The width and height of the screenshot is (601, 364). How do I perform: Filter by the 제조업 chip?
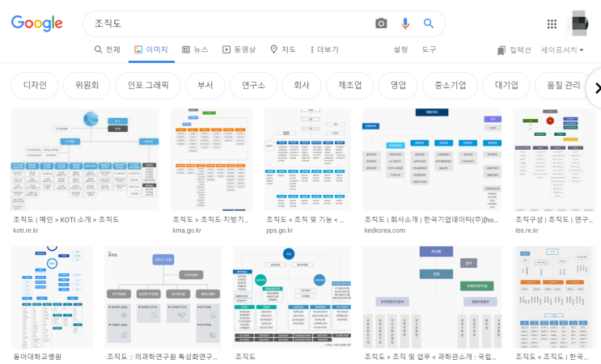point(349,85)
